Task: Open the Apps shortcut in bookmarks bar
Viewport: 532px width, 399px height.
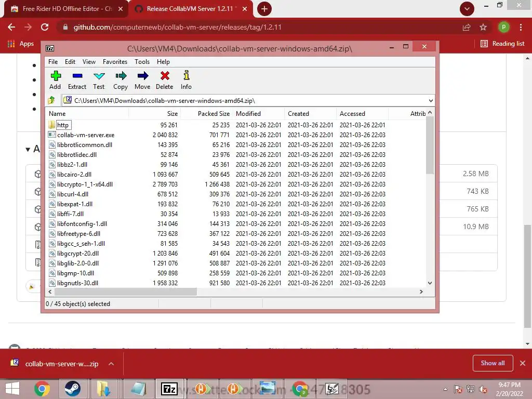Action: (x=21, y=44)
